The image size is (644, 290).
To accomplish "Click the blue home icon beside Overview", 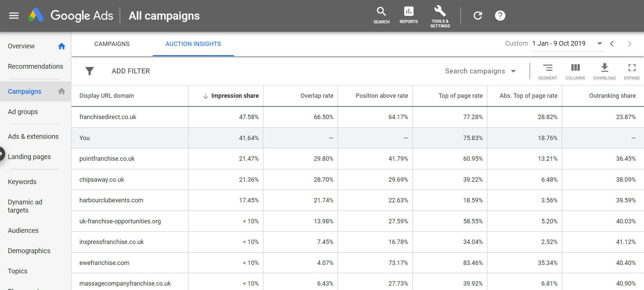I will tap(61, 46).
